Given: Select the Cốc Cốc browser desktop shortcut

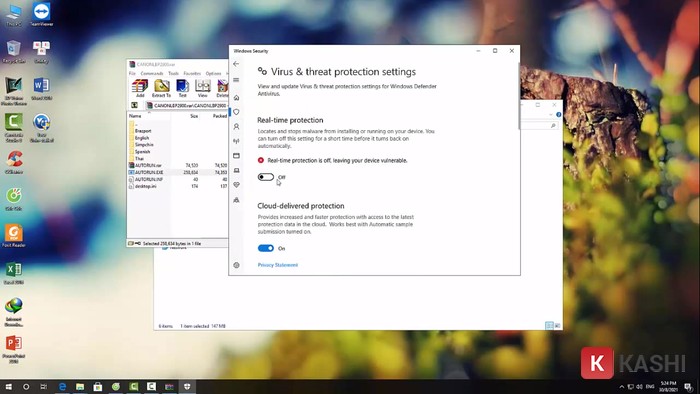Looking at the screenshot, I should coord(14,199).
